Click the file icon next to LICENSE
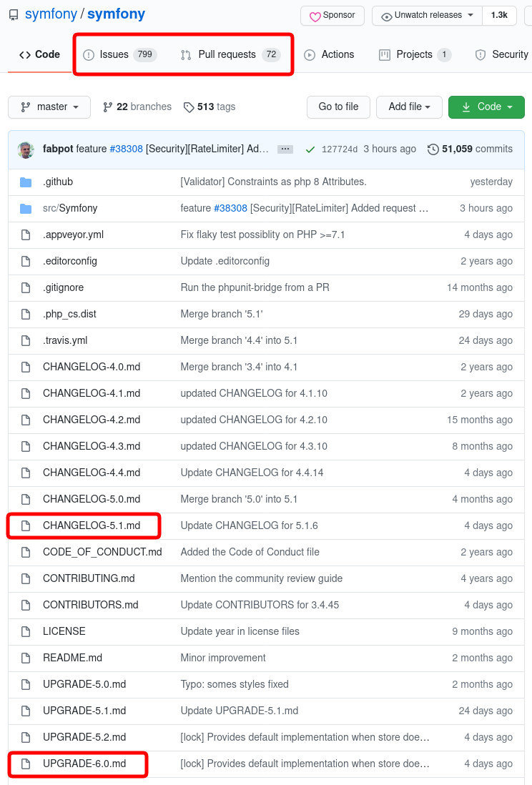This screenshot has width=532, height=785. 26,632
